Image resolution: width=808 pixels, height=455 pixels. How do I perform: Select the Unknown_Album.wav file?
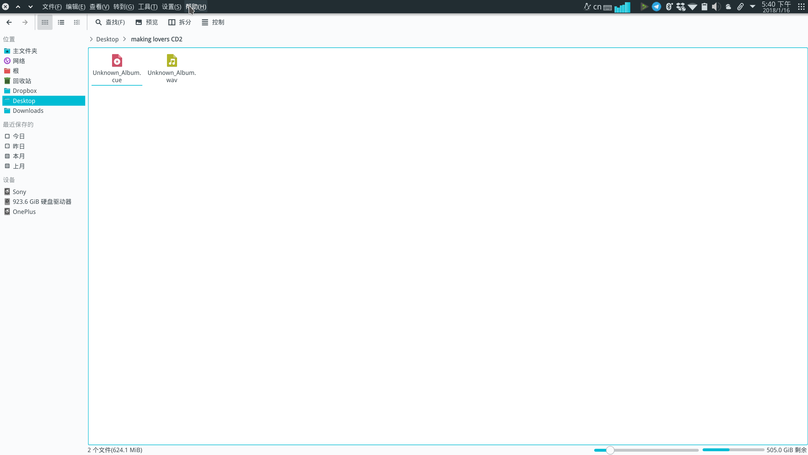click(172, 69)
